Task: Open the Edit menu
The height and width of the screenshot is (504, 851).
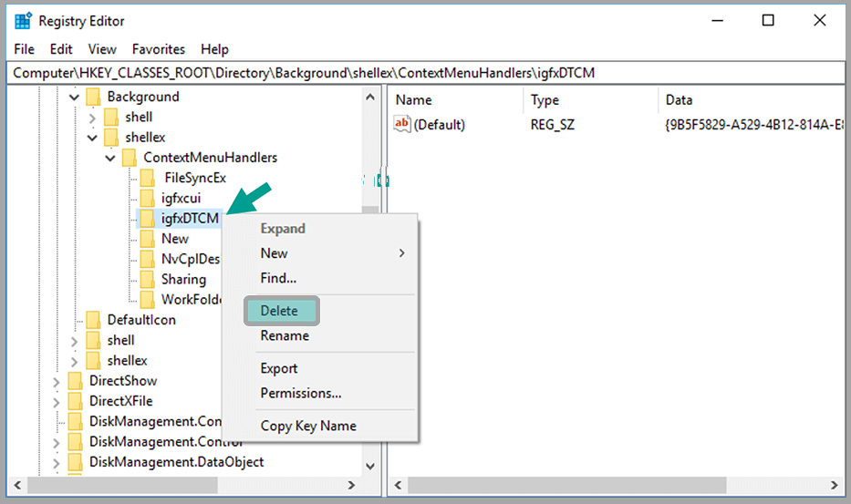Action: click(x=61, y=49)
